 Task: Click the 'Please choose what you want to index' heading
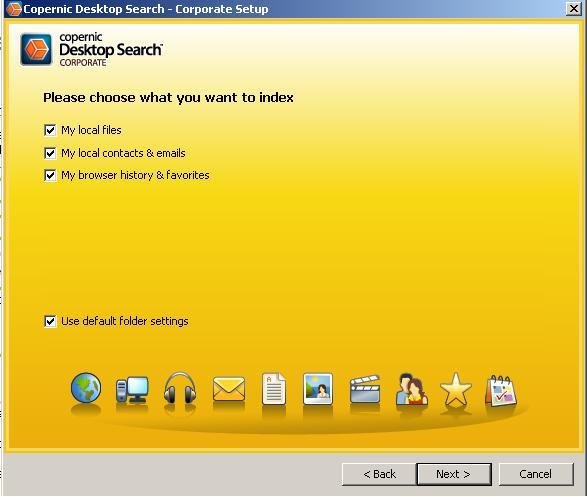168,98
